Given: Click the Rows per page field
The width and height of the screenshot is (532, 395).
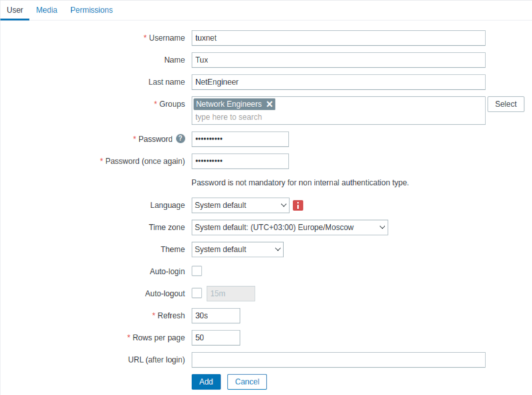Looking at the screenshot, I should (x=215, y=338).
